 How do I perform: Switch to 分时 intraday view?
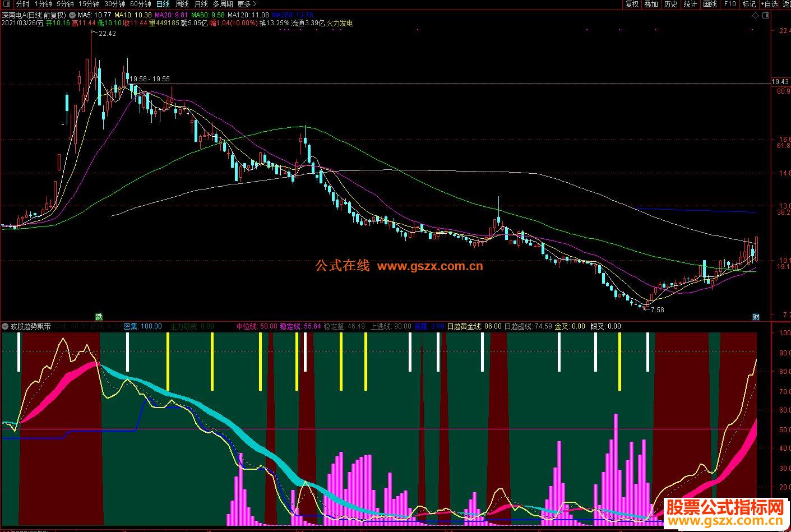click(23, 4)
